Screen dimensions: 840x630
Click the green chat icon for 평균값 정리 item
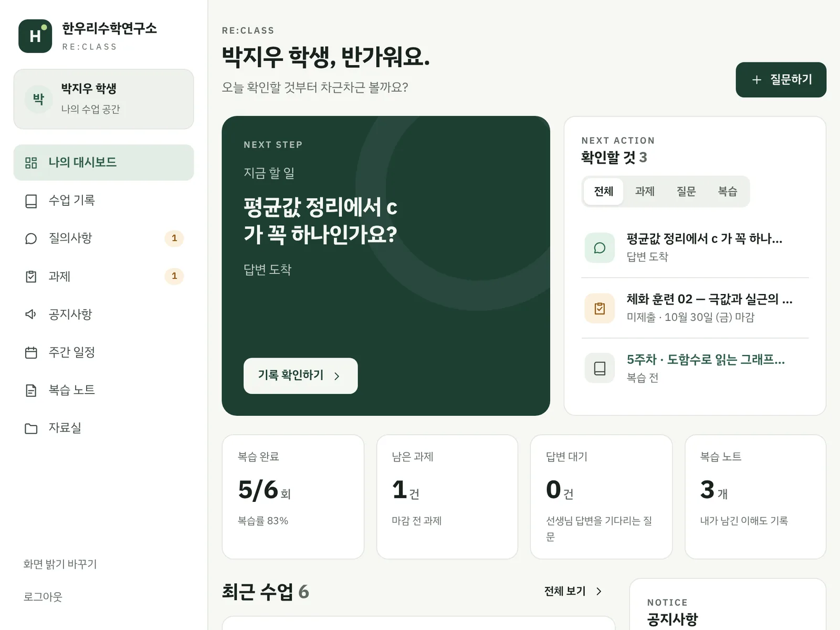click(x=600, y=248)
